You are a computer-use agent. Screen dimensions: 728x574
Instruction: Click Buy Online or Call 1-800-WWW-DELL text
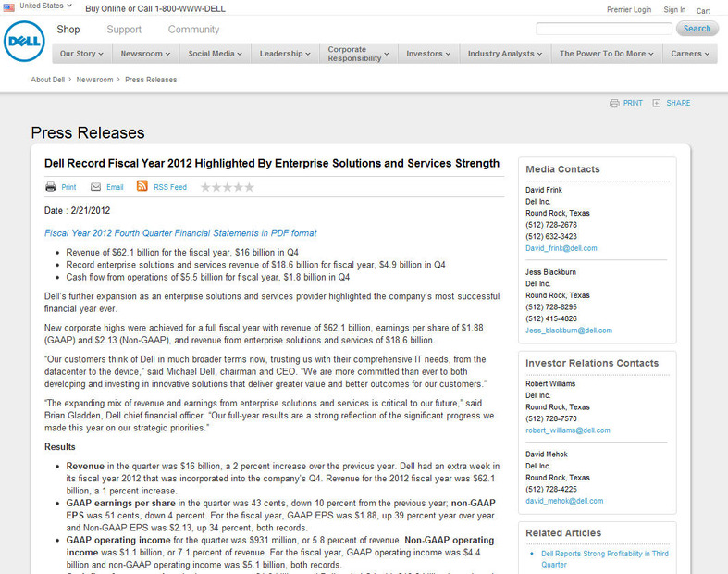click(155, 9)
